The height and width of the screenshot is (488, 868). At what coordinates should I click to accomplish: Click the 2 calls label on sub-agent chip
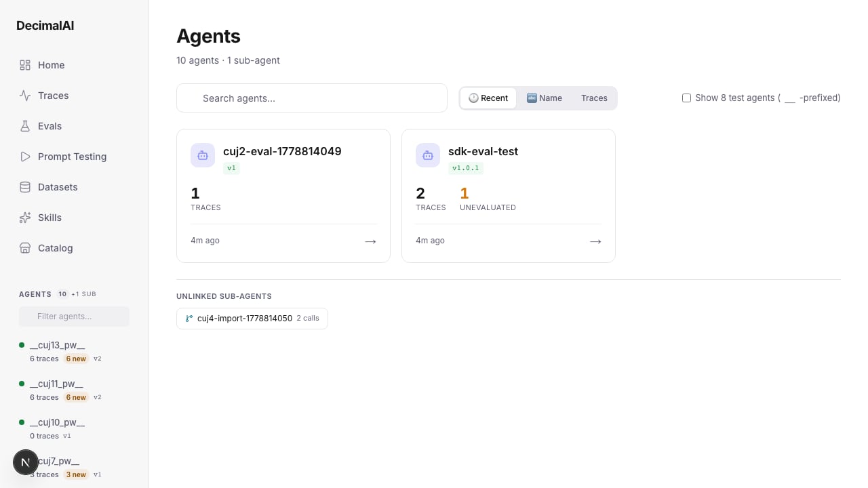pyautogui.click(x=308, y=319)
